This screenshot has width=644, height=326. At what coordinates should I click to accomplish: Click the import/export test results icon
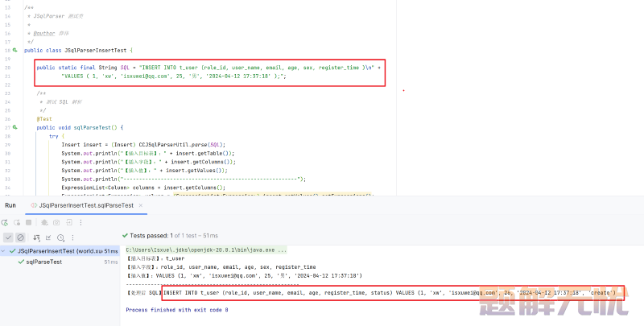tap(48, 237)
